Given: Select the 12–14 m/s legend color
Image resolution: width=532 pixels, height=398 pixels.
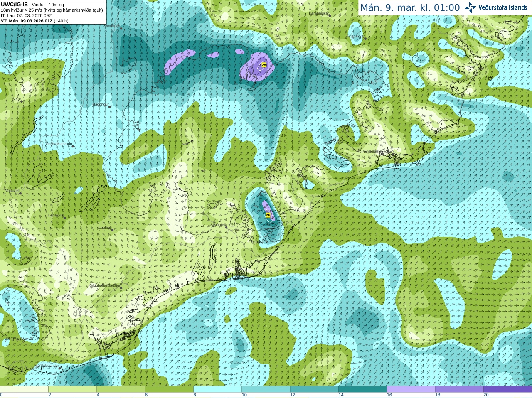Looking at the screenshot, I should [314, 389].
